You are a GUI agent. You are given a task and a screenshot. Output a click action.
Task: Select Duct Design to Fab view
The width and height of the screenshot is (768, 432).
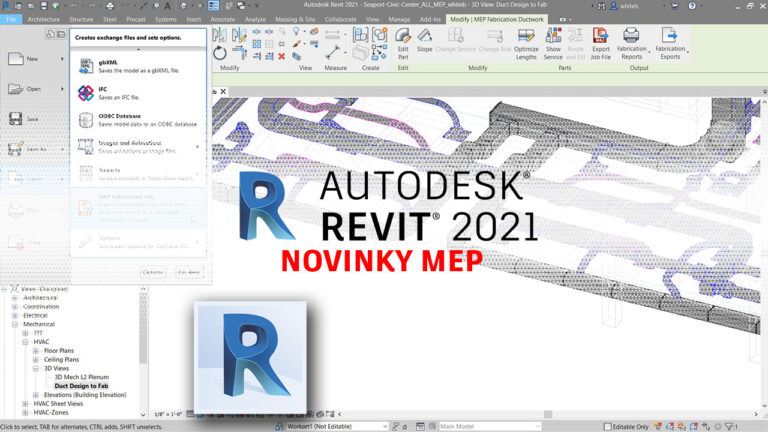click(x=81, y=386)
